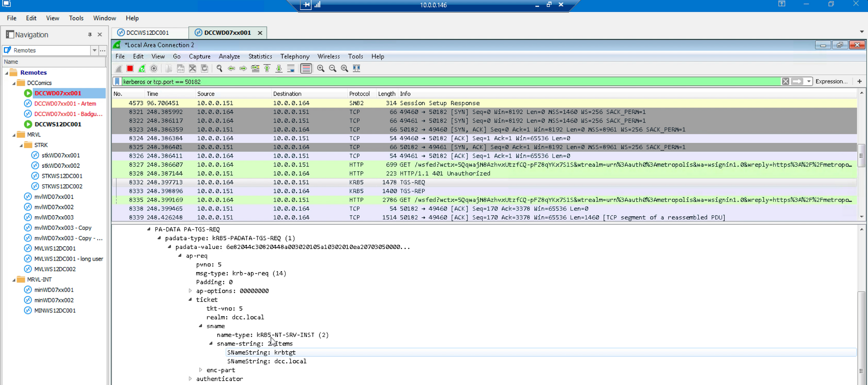Click the Reload capture file icon
The image size is (868, 385).
(x=204, y=69)
